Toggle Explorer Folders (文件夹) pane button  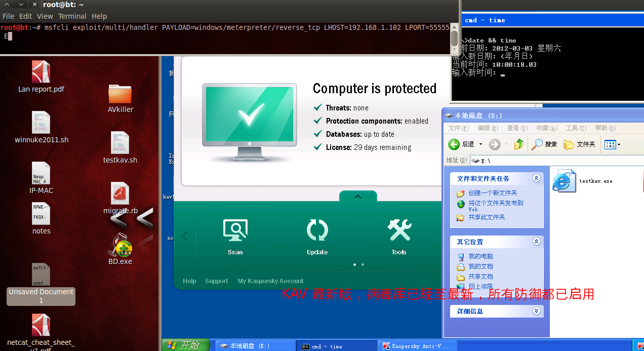pyautogui.click(x=580, y=144)
